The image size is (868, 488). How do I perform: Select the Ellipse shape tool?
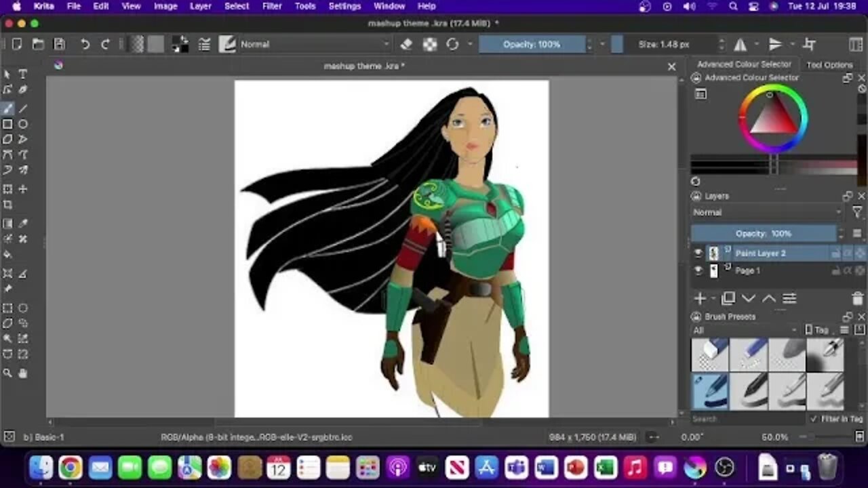(23, 124)
